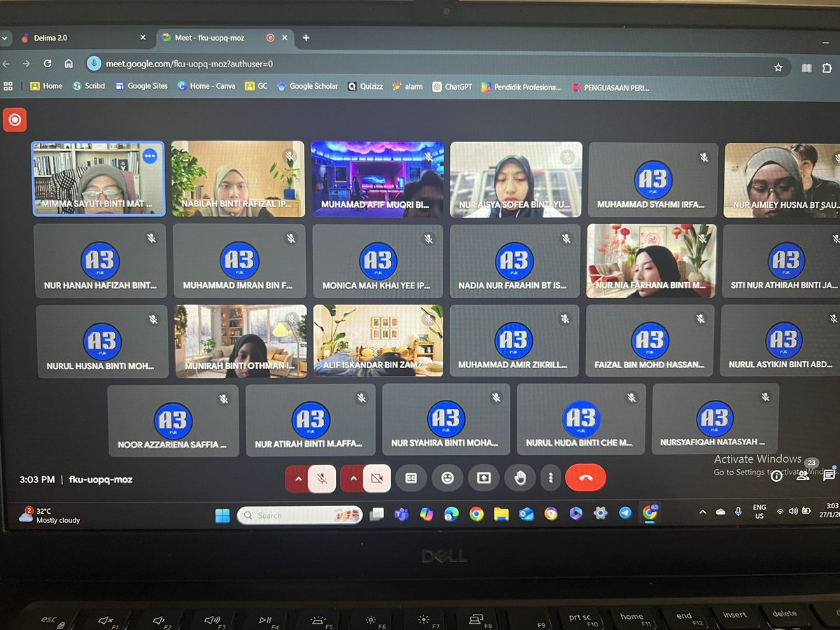840x630 pixels.
Task: Click Monica Mah Khai Yee participant name
Action: [x=377, y=286]
